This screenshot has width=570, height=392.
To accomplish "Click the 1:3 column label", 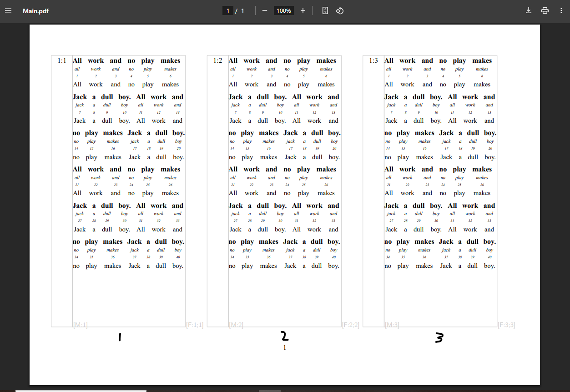I will click(x=373, y=60).
